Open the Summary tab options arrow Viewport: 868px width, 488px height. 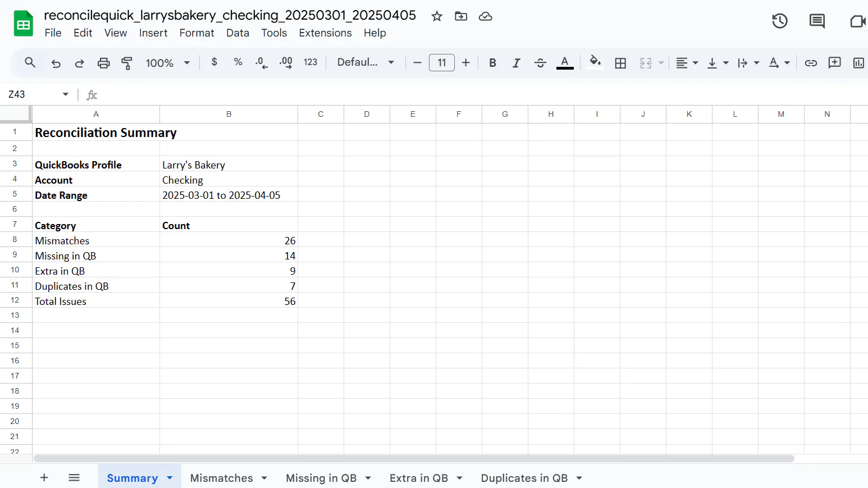(x=170, y=478)
